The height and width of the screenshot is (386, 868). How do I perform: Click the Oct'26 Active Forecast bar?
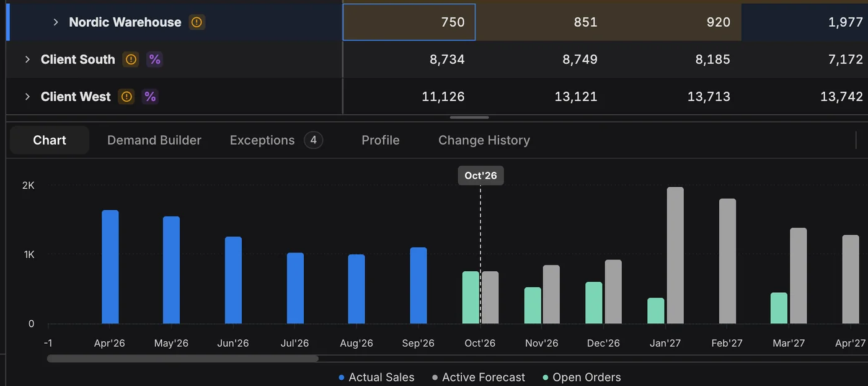490,297
